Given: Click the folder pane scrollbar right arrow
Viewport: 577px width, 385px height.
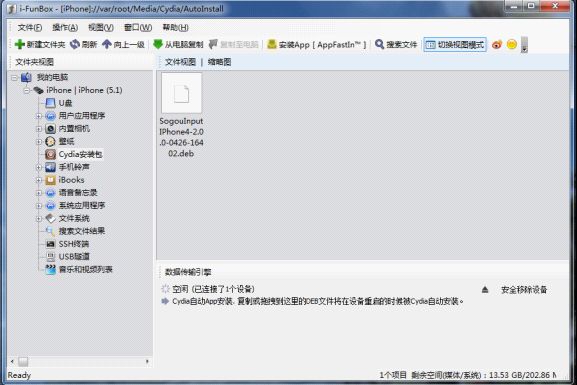Looking at the screenshot, I should click(x=147, y=361).
